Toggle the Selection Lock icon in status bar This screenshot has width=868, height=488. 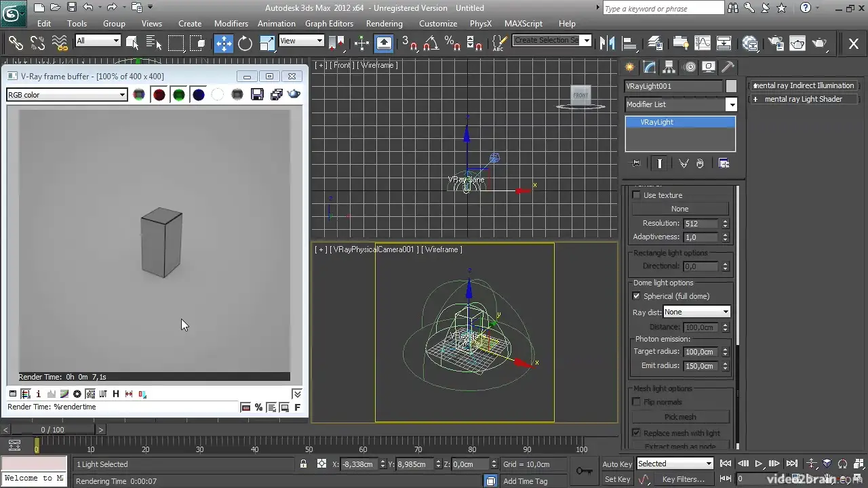point(304,464)
